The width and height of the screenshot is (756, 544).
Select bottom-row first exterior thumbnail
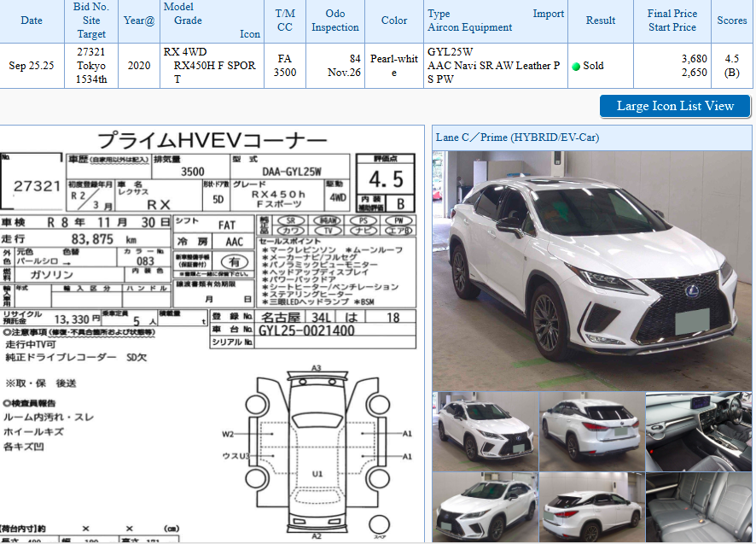[x=485, y=507]
